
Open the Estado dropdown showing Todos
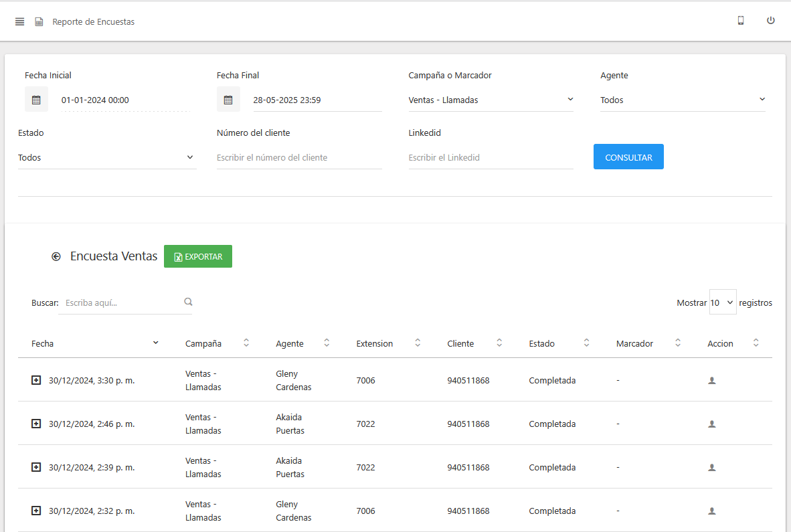point(107,157)
